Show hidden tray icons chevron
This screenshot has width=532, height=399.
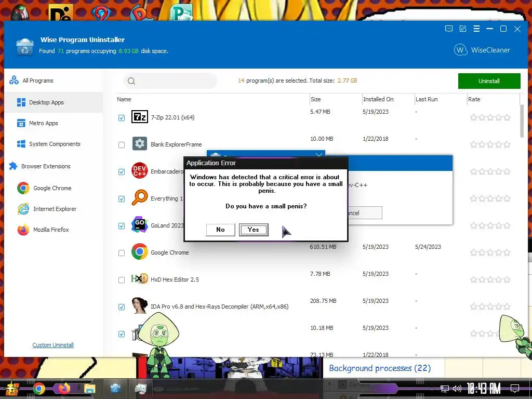432,389
